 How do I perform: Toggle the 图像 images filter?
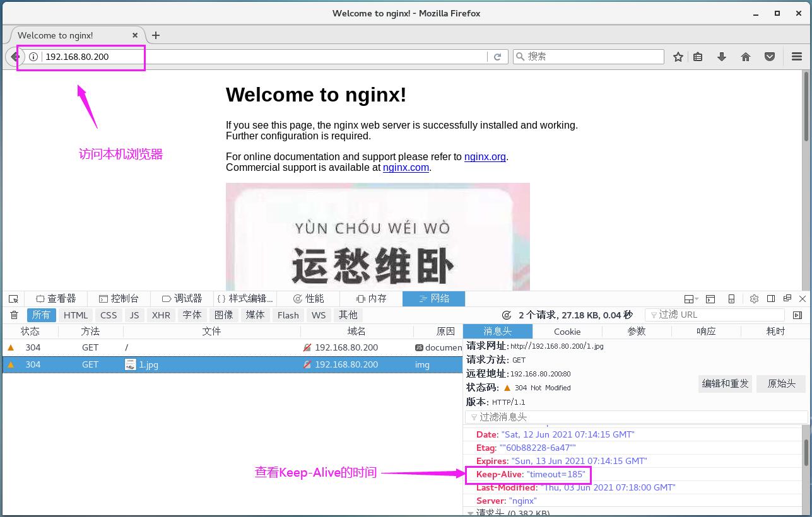(223, 315)
